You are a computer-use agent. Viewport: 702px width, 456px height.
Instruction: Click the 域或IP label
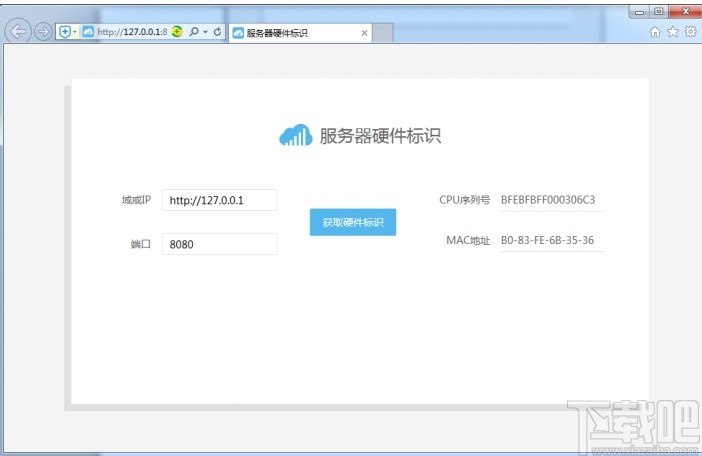137,200
